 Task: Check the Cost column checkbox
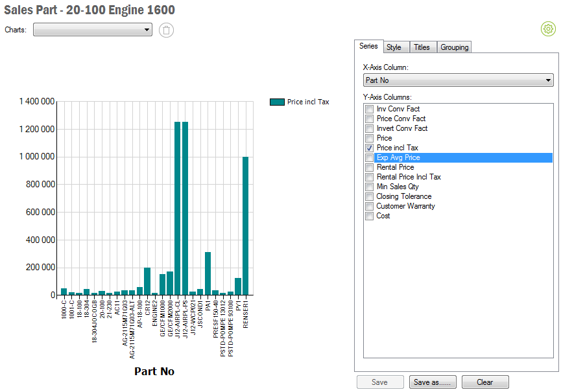click(370, 216)
